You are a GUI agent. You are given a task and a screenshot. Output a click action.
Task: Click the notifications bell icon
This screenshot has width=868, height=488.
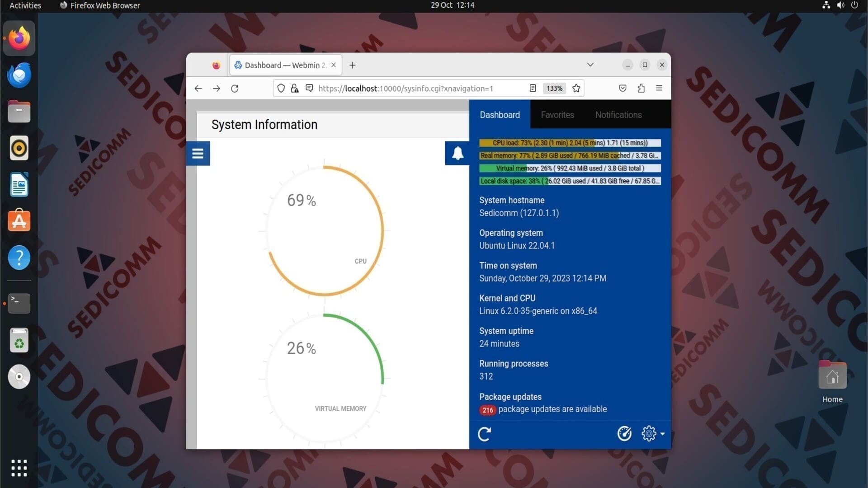pyautogui.click(x=458, y=153)
